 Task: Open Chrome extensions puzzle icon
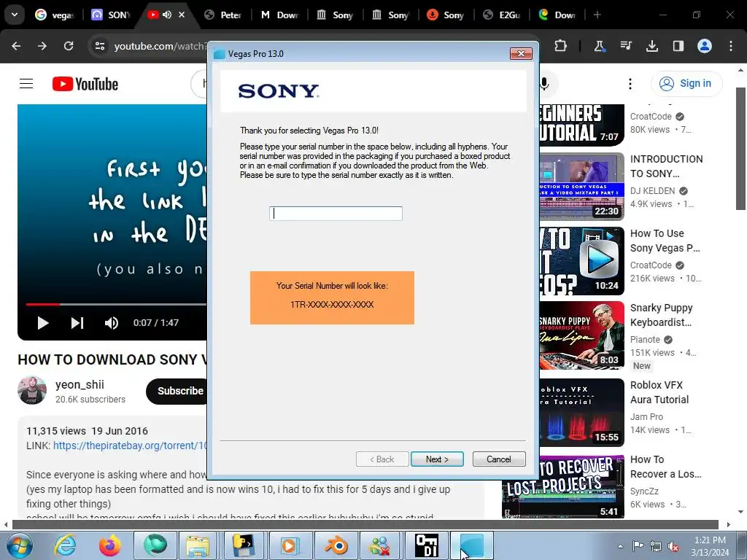561,46
